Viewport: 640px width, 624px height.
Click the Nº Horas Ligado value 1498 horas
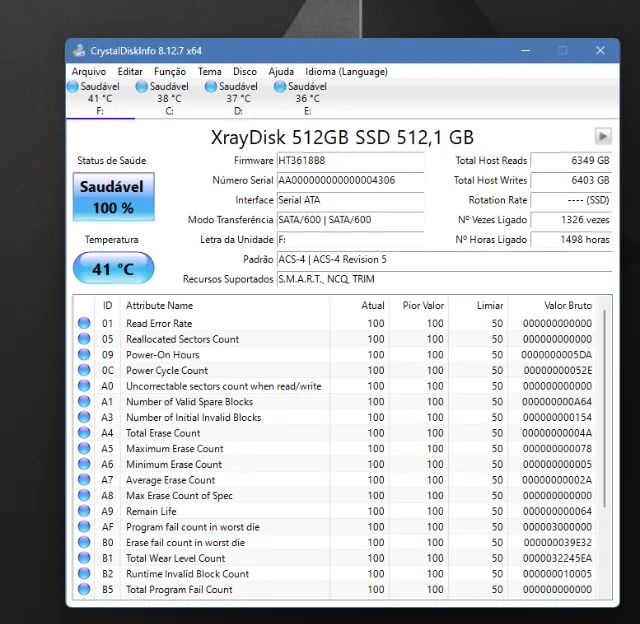(571, 240)
